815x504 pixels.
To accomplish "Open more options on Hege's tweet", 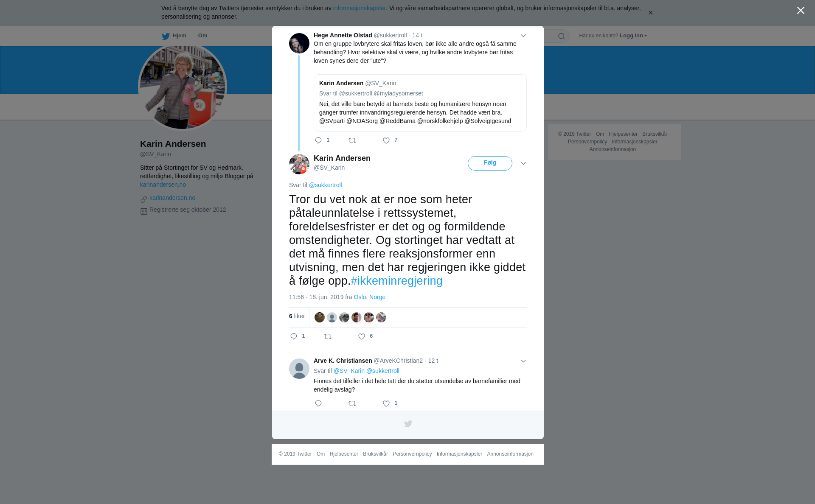I will 523,36.
